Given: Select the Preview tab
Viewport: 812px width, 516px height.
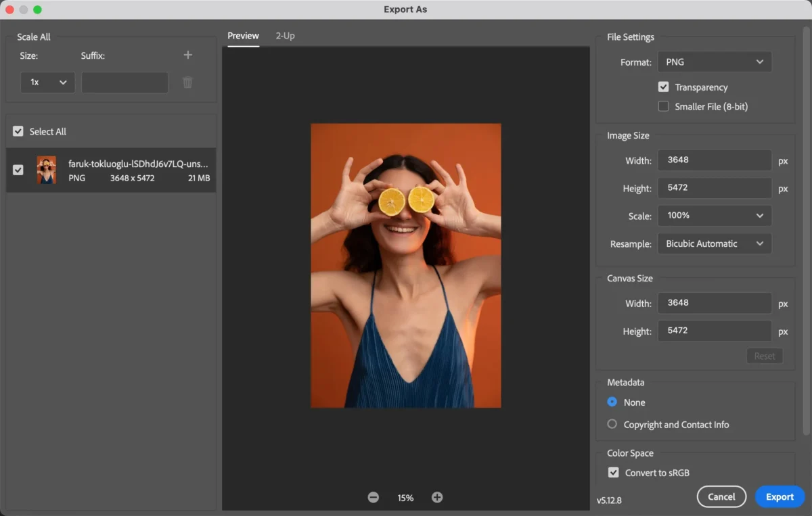Looking at the screenshot, I should 243,35.
